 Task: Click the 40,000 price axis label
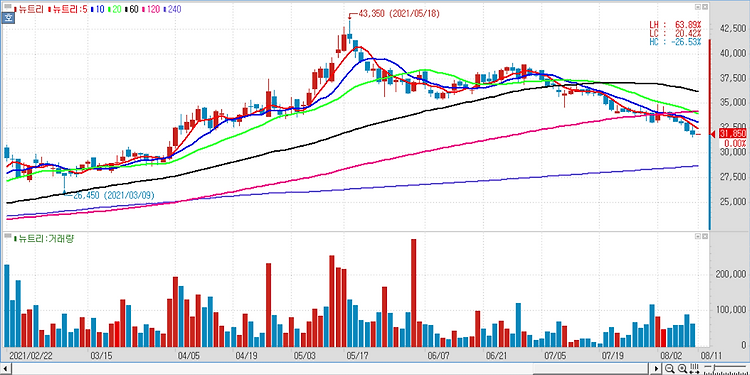tap(733, 54)
